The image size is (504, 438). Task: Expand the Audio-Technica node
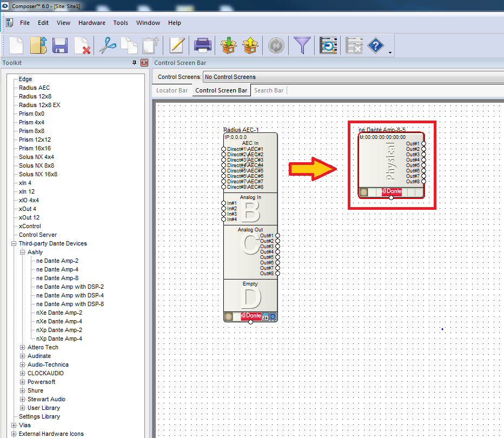click(x=23, y=365)
